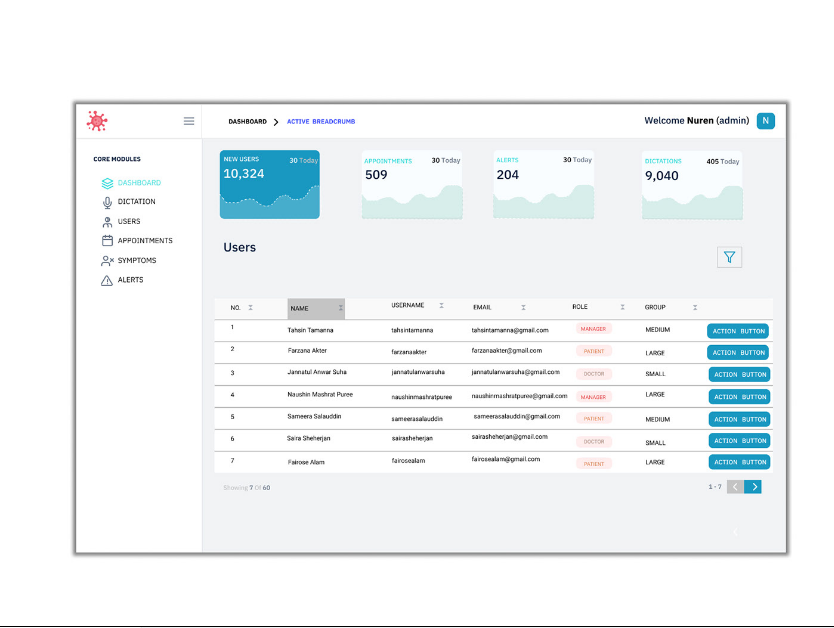834x628 pixels.
Task: Click the Appointments calendar icon
Action: click(108, 241)
